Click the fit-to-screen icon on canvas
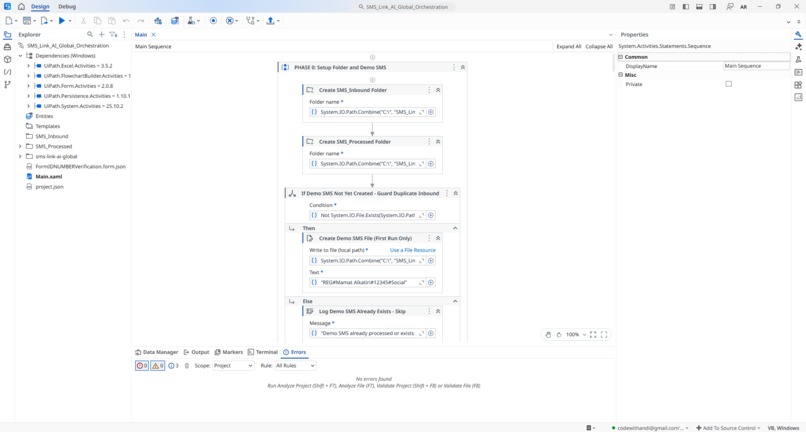 point(593,334)
